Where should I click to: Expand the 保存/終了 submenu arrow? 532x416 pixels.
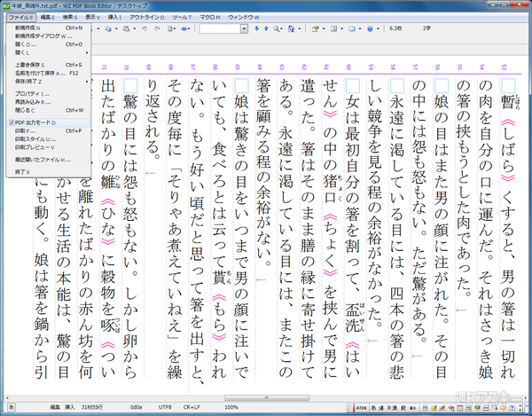[x=87, y=82]
